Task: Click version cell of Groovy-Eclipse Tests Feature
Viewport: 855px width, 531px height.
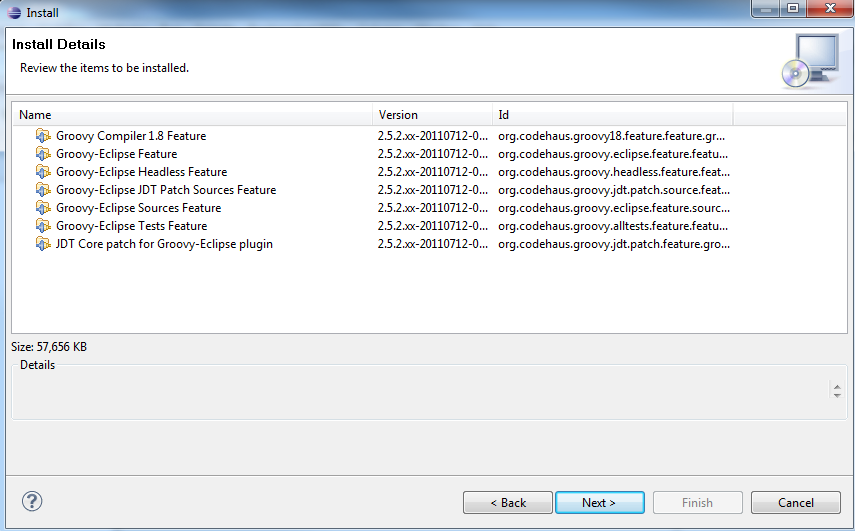Action: (x=432, y=226)
